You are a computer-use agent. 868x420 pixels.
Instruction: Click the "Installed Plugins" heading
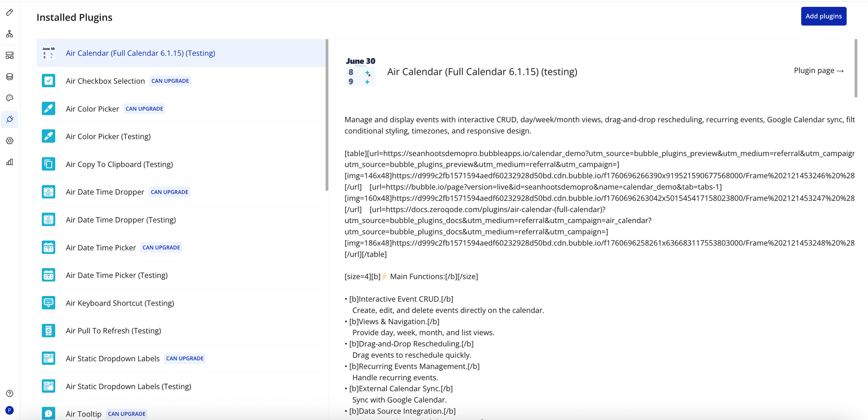pyautogui.click(x=75, y=17)
